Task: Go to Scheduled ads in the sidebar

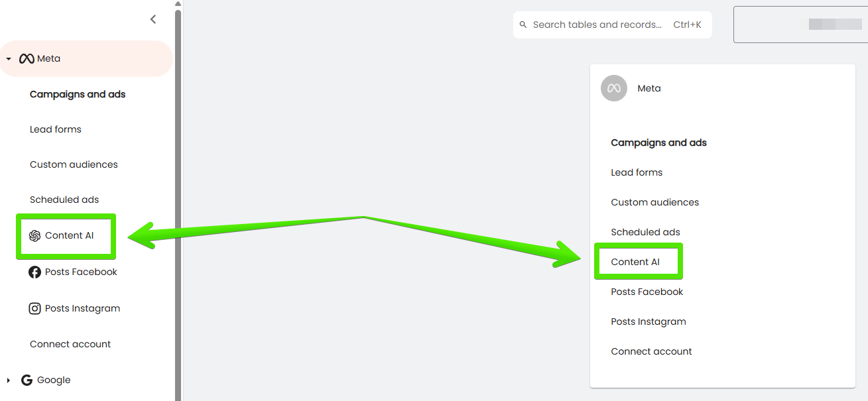Action: pos(64,200)
